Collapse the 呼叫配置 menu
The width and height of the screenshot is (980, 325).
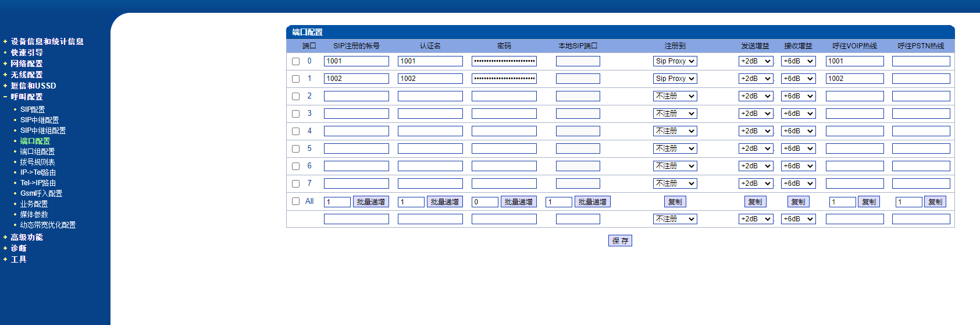pyautogui.click(x=27, y=97)
